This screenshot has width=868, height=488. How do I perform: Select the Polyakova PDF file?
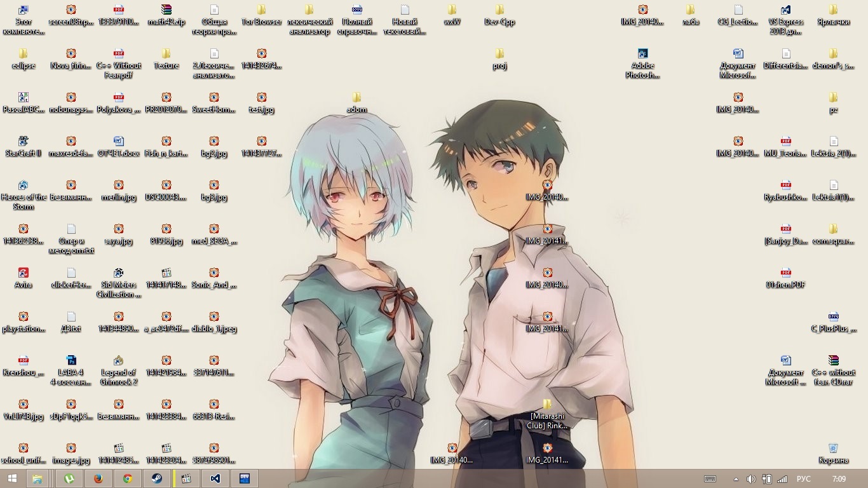(119, 103)
